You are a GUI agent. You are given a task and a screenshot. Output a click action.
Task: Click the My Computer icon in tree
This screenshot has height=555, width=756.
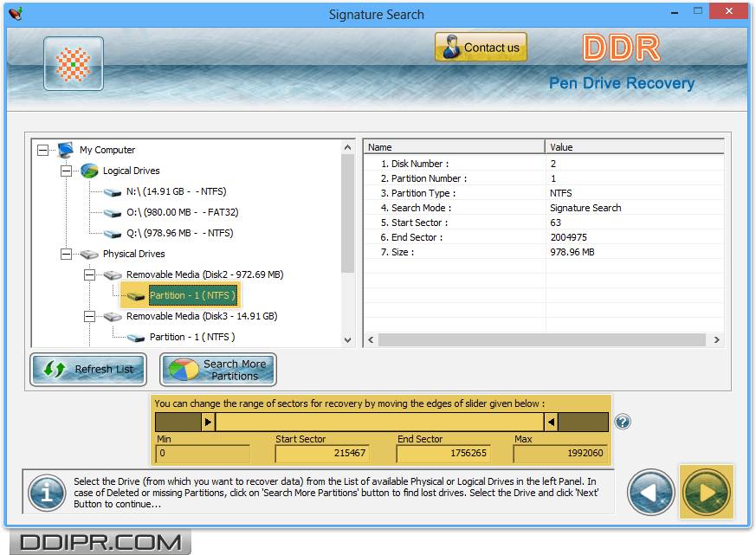pyautogui.click(x=66, y=150)
